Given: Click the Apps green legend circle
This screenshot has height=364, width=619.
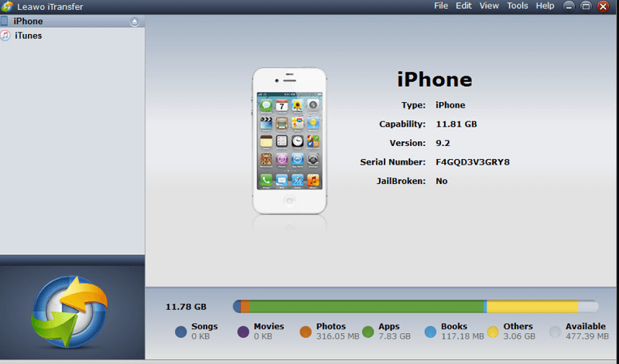Looking at the screenshot, I should (x=368, y=332).
